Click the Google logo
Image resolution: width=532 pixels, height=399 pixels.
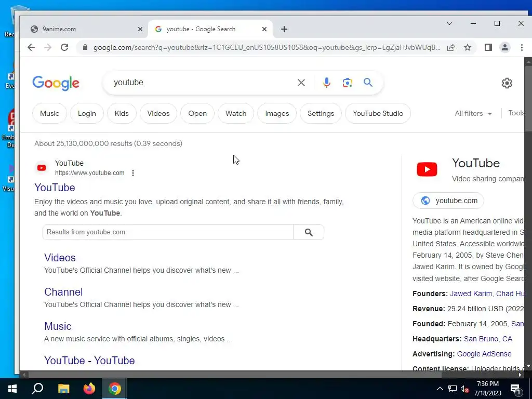[56, 83]
